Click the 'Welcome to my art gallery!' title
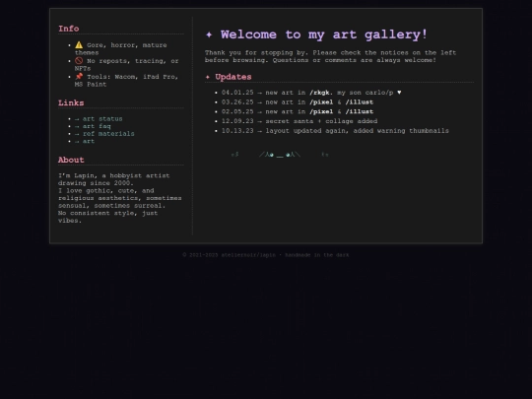Image resolution: width=532 pixels, height=399 pixels. (324, 34)
